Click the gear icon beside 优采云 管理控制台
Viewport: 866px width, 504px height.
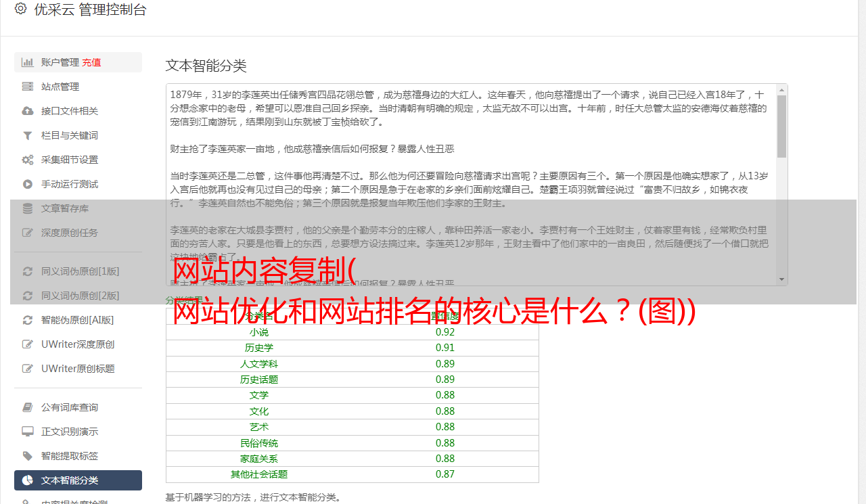tap(20, 9)
